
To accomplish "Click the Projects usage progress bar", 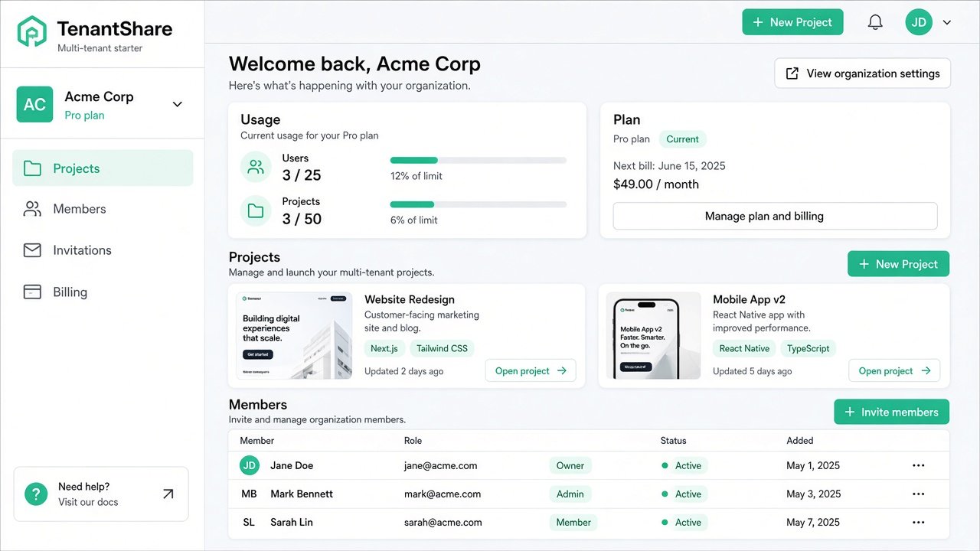I will coord(479,204).
